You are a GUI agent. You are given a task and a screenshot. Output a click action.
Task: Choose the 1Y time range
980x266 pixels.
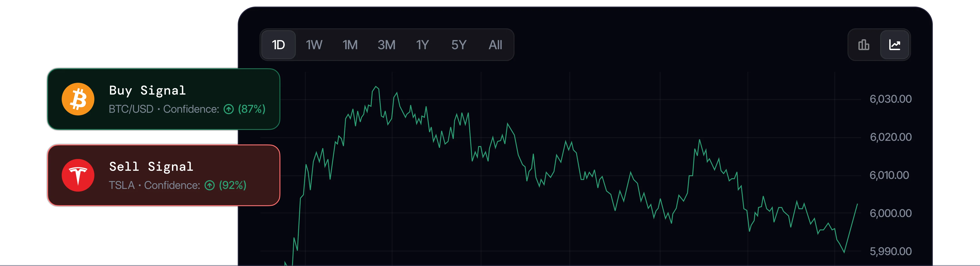422,45
